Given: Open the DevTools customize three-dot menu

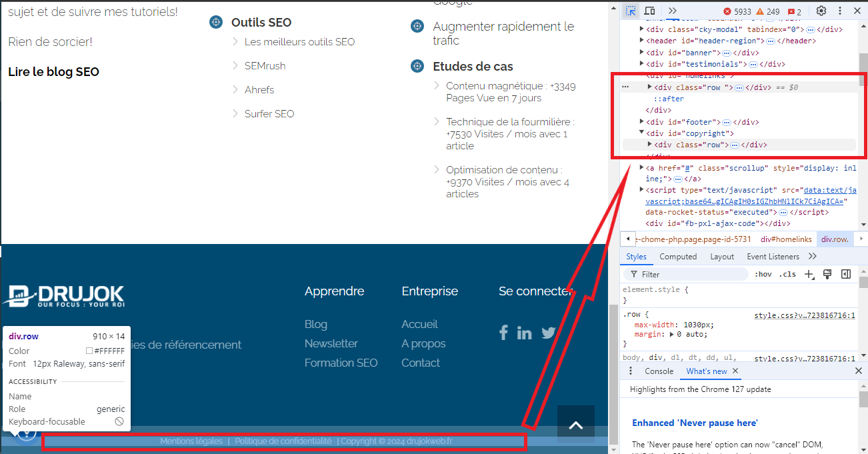Looking at the screenshot, I should [x=840, y=11].
